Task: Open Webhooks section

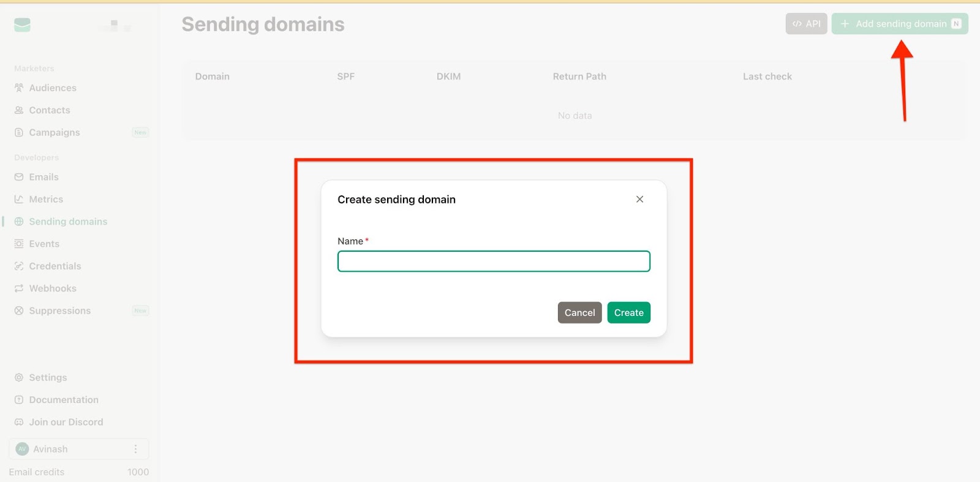Action: (x=53, y=288)
